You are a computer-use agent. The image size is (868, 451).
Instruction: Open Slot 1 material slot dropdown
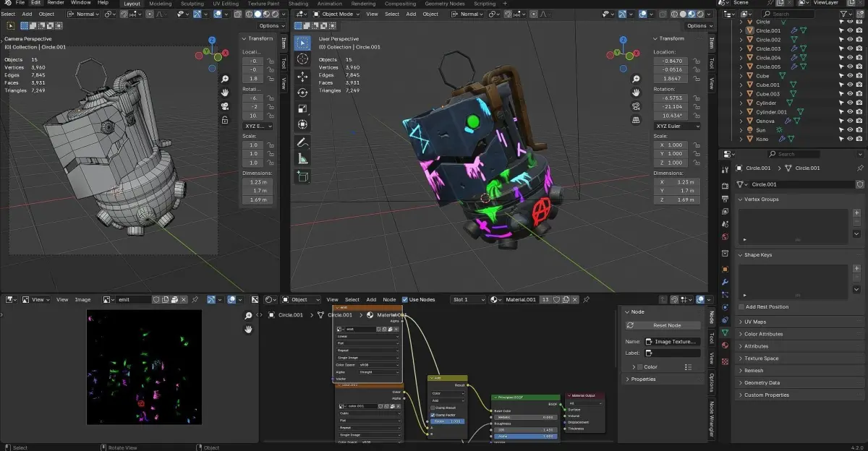point(468,299)
